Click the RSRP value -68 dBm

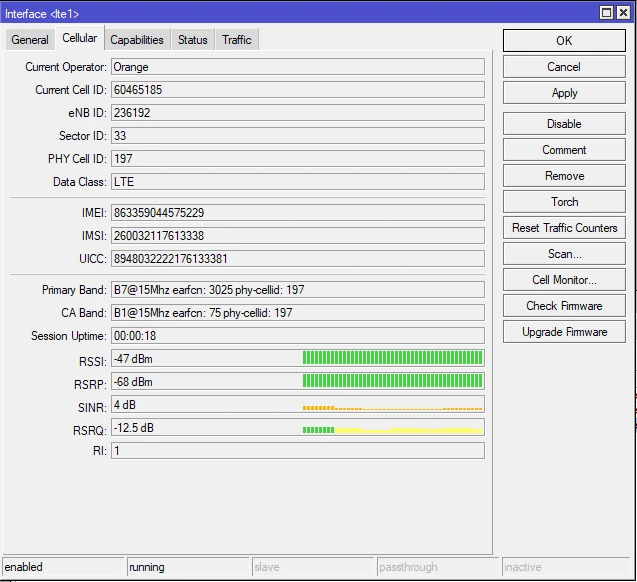(133, 382)
